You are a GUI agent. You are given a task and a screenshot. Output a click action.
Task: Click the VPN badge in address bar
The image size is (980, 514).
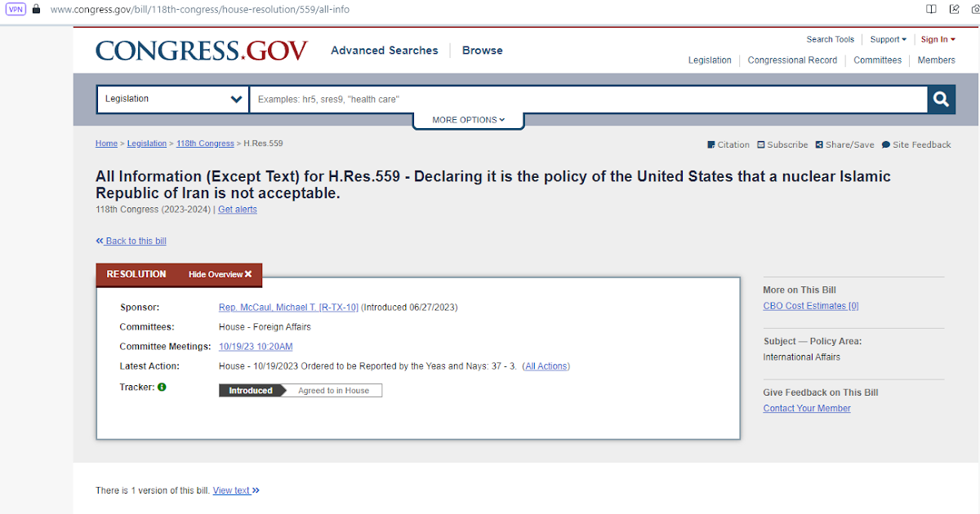(16, 9)
